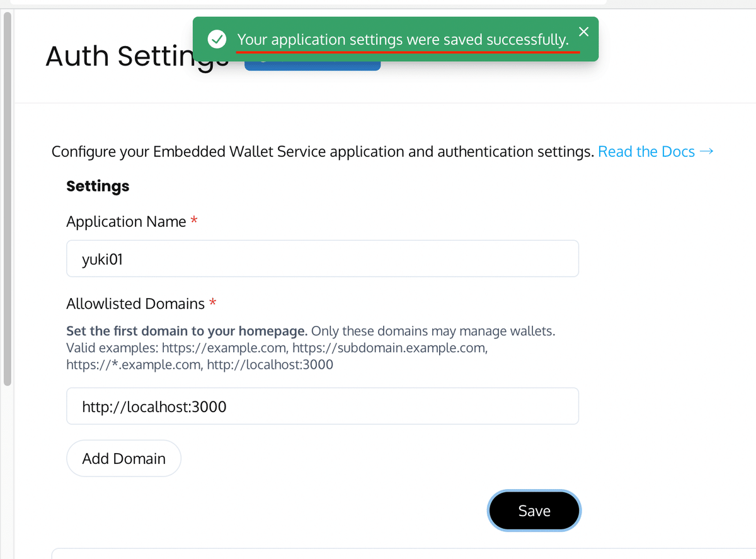Focus the Application Name field containing yuki01
Viewport: 756px width, 559px height.
tap(323, 258)
